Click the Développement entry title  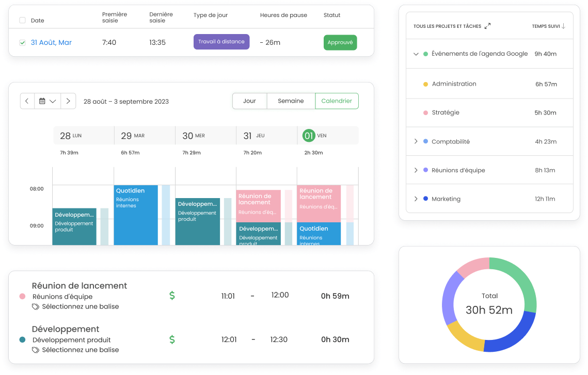(66, 329)
